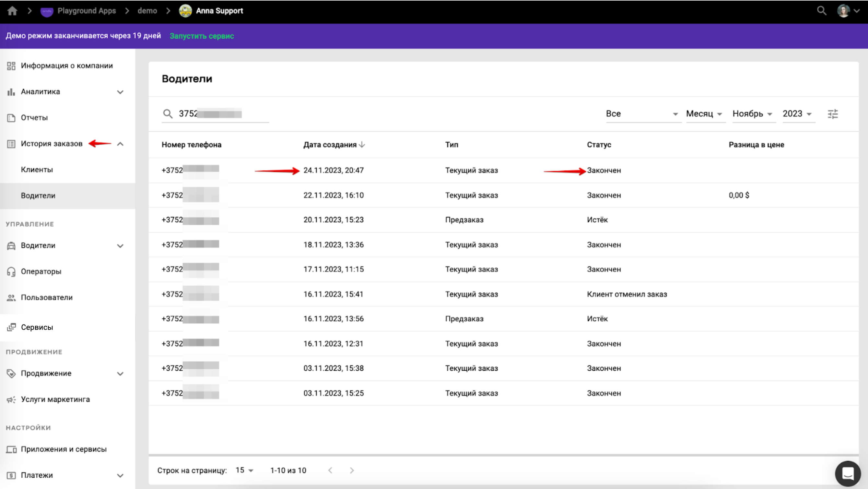Open the Ноябрь month dropdown
Viewport: 868px width, 489px height.
tap(752, 114)
